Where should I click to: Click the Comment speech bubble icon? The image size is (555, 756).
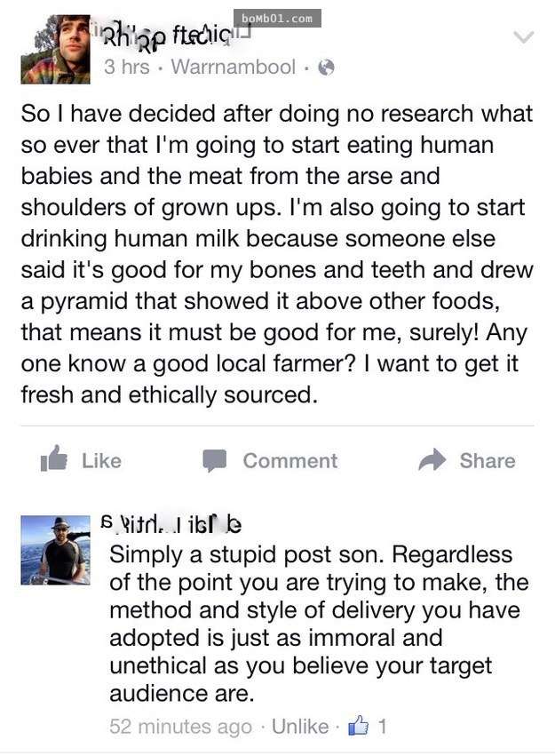pyautogui.click(x=214, y=460)
